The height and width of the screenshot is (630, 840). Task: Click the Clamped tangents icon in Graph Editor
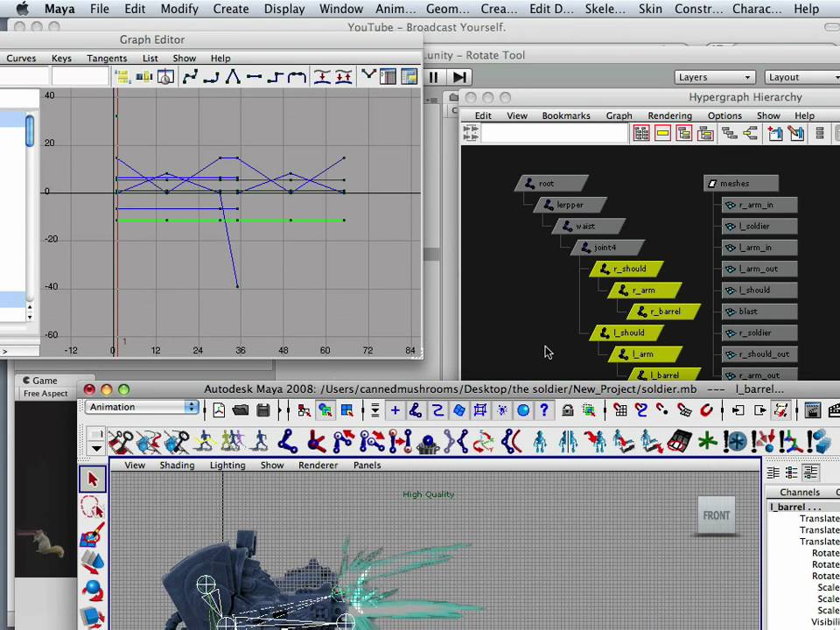point(212,77)
